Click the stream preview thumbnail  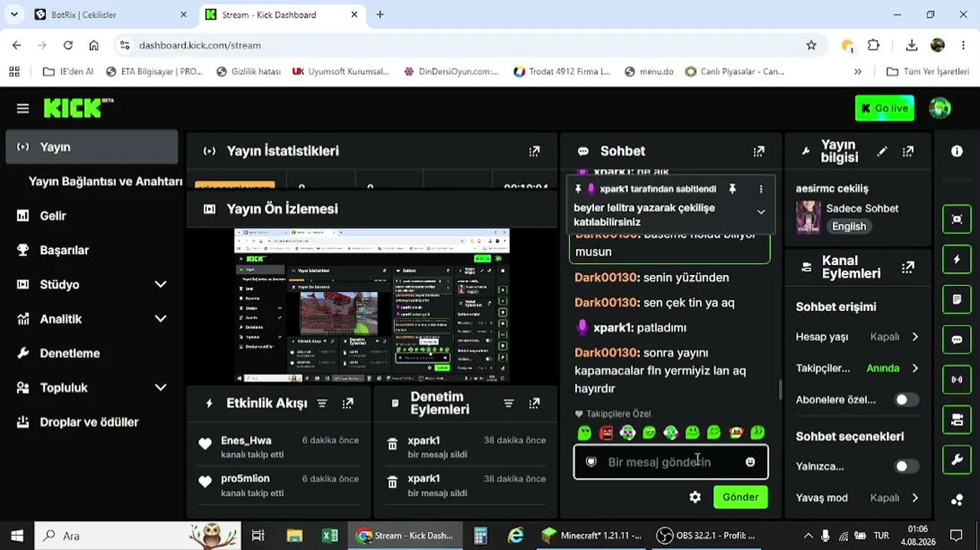(372, 306)
